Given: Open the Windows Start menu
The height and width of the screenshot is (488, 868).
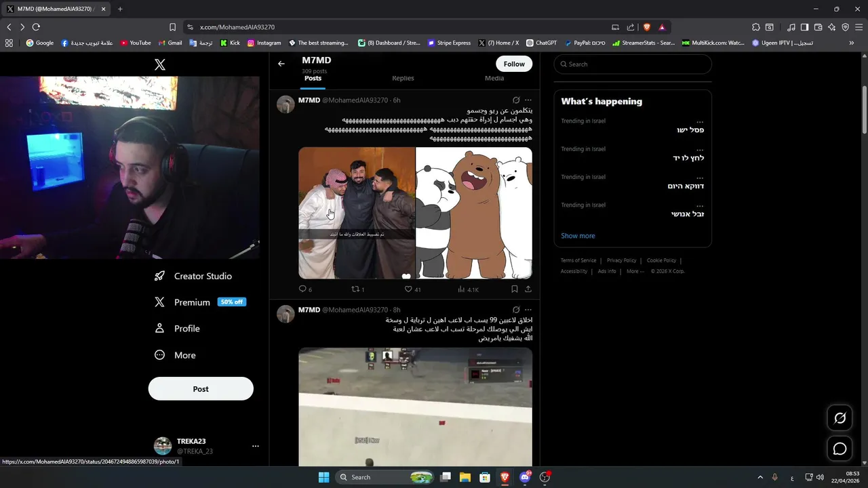Looking at the screenshot, I should click(x=323, y=477).
